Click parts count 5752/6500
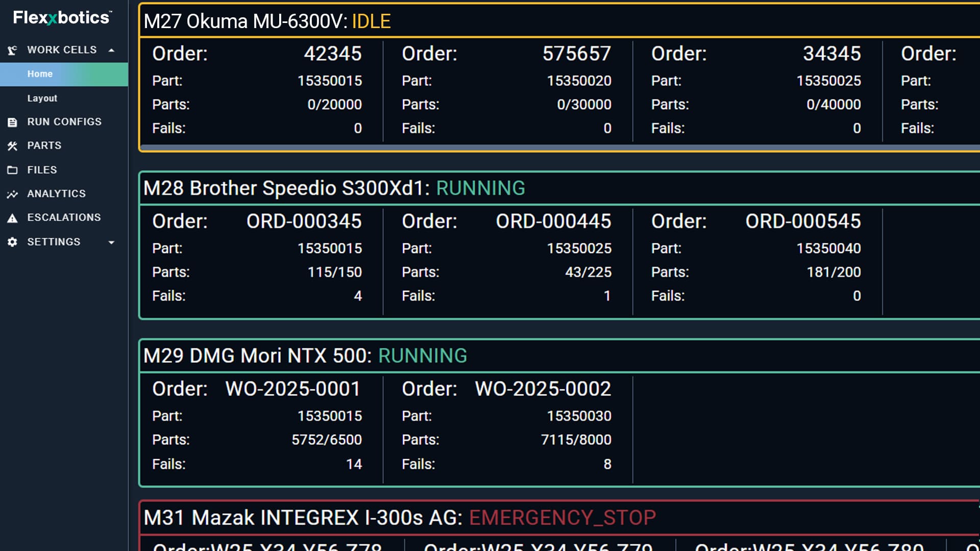 point(327,440)
